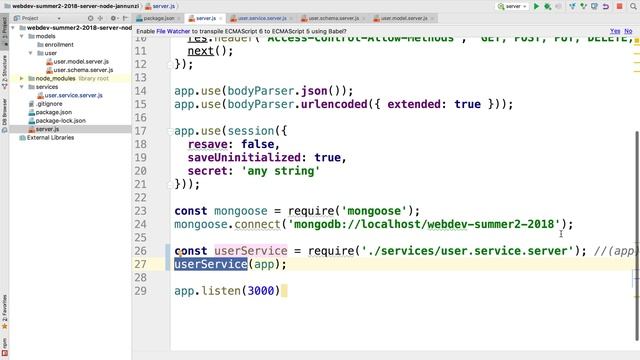
Task: Click Yes to enable File Watcher
Action: (615, 31)
